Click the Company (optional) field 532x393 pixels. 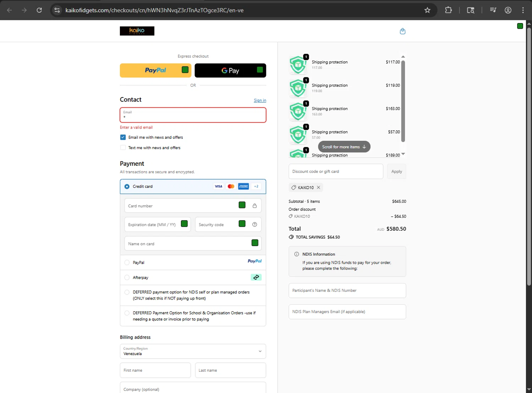pyautogui.click(x=193, y=388)
